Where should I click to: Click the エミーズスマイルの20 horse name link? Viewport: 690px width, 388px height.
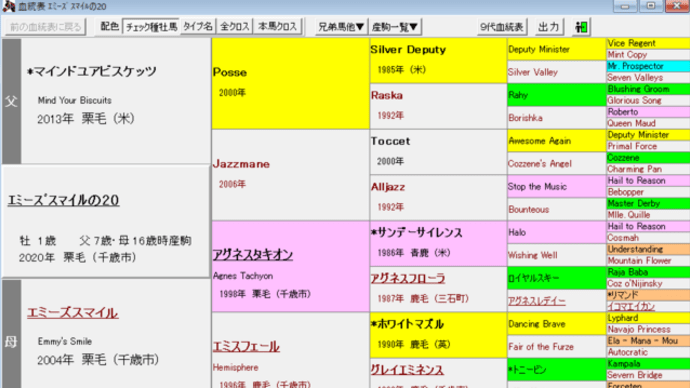pyautogui.click(x=63, y=201)
